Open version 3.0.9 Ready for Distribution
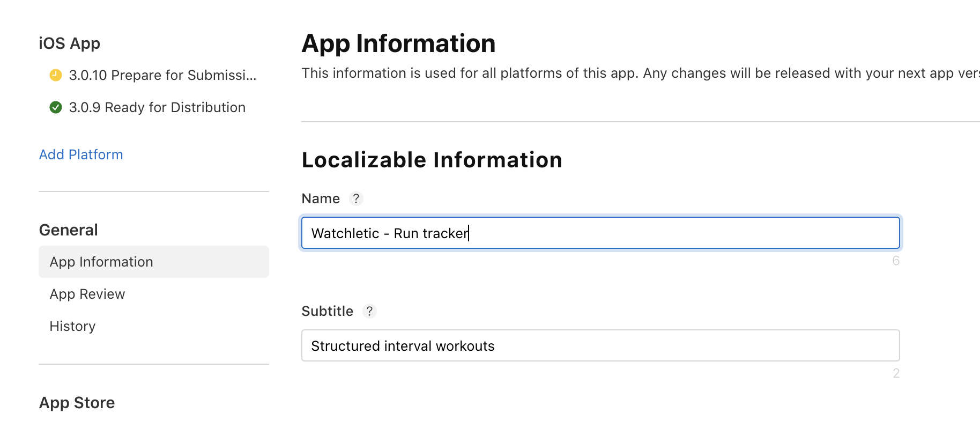The height and width of the screenshot is (428, 980). pyautogui.click(x=157, y=107)
